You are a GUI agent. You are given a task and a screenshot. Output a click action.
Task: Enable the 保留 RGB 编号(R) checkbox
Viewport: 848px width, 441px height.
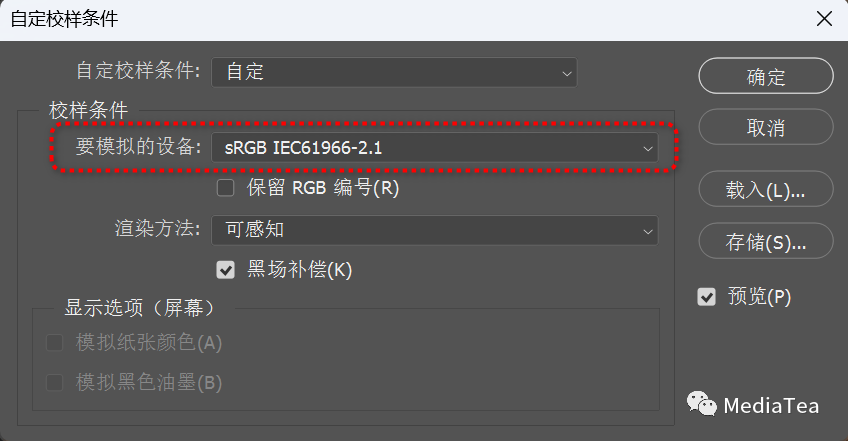tap(225, 188)
